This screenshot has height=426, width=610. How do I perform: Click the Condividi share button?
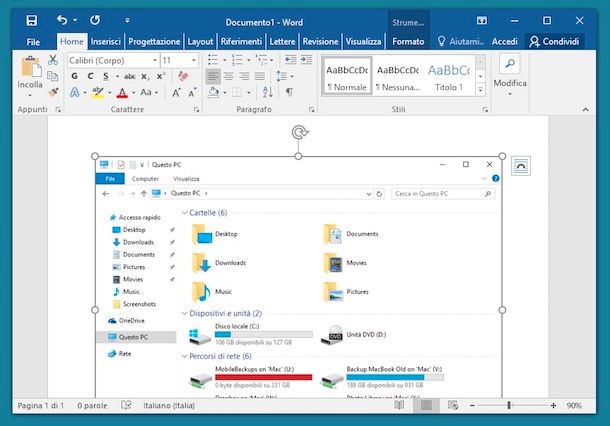[554, 42]
